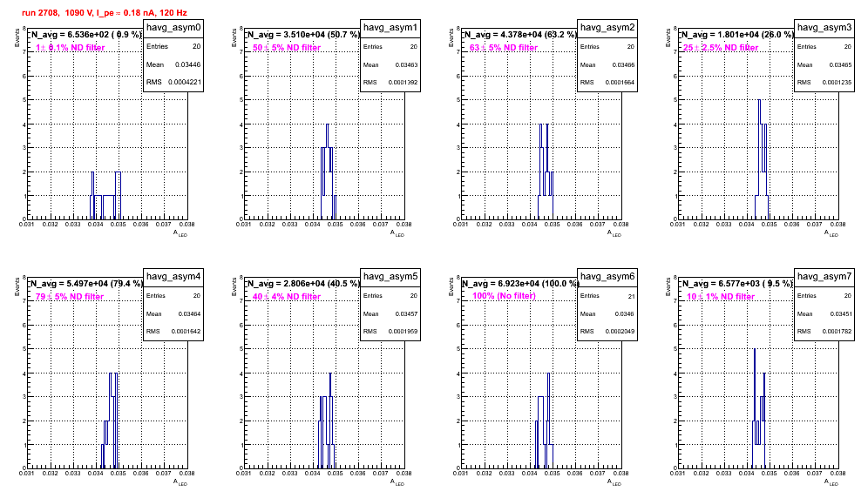This screenshot has width=868, height=498.
Task: Pick the magenta '100% (No filter)' label
Action: pyautogui.click(x=505, y=296)
